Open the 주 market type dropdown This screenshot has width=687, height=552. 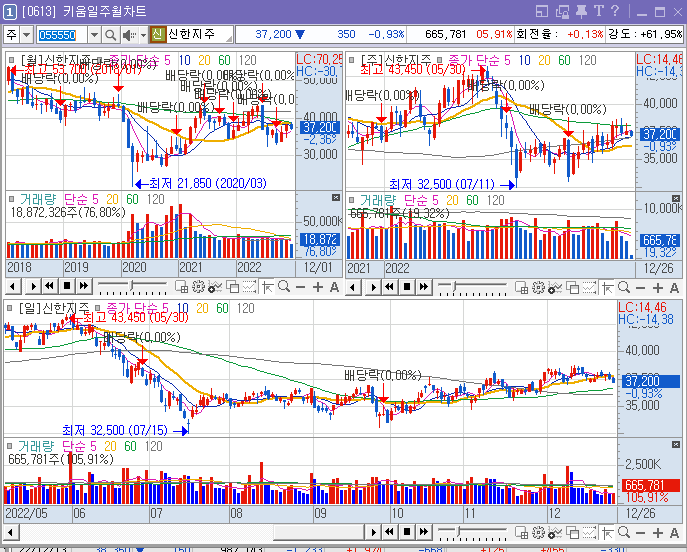(27, 35)
